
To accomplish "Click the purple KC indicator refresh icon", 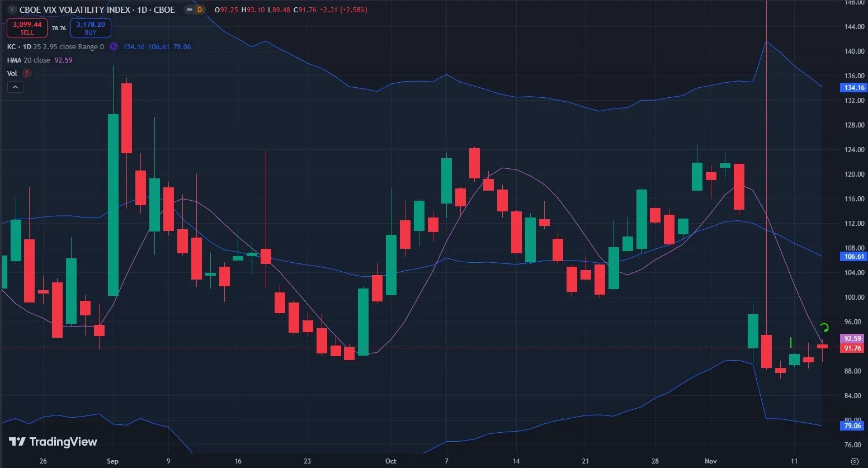I will (114, 47).
